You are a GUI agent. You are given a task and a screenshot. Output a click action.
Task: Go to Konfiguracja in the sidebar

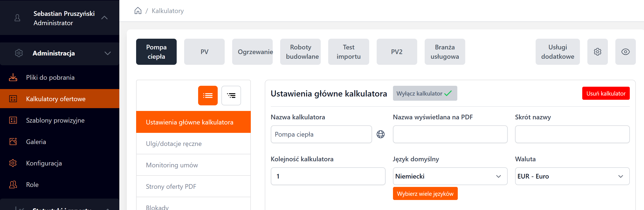[44, 163]
